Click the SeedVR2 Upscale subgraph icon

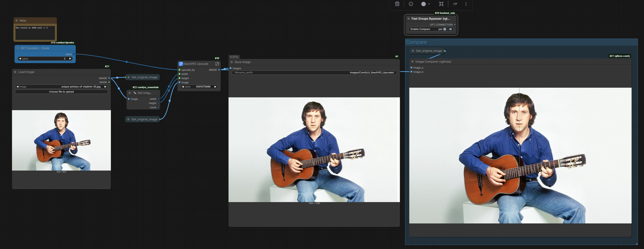pos(180,64)
